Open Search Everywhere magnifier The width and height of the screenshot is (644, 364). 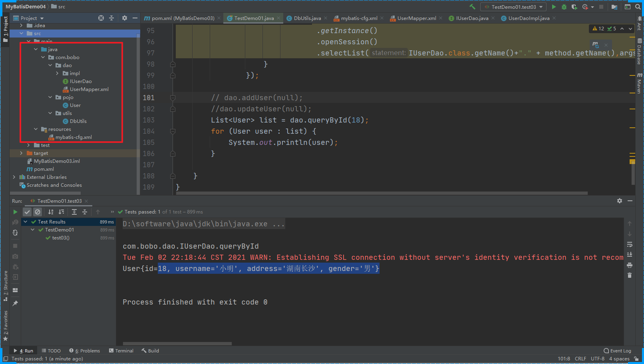(638, 7)
